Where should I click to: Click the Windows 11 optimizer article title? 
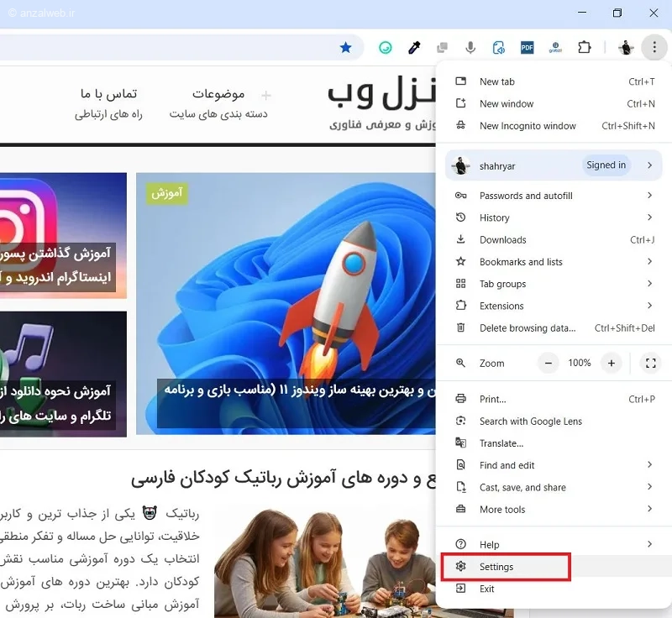tap(299, 390)
